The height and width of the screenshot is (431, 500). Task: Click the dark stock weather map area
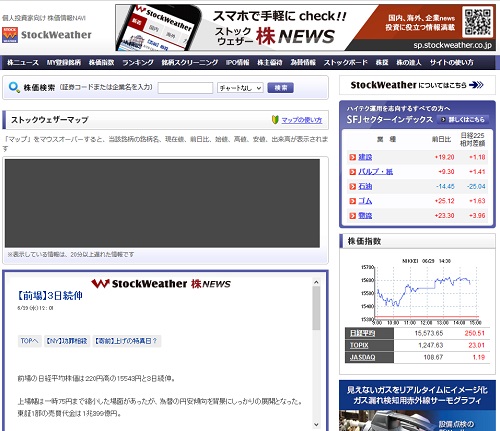click(x=162, y=203)
